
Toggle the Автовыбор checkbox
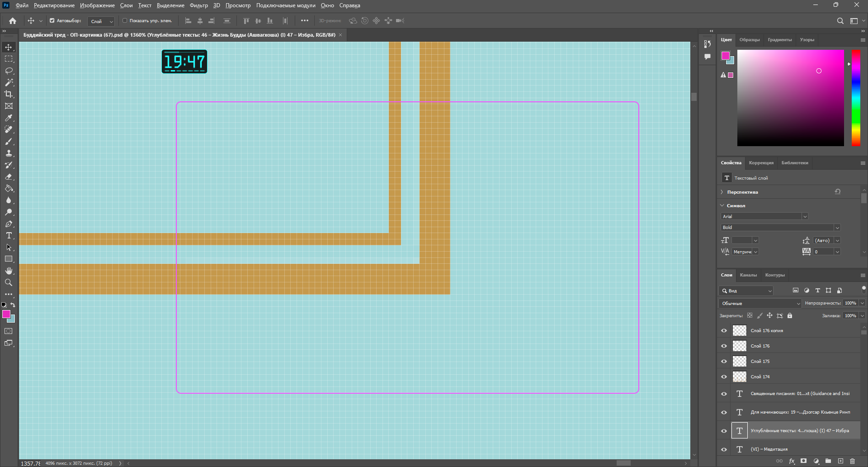coord(52,20)
